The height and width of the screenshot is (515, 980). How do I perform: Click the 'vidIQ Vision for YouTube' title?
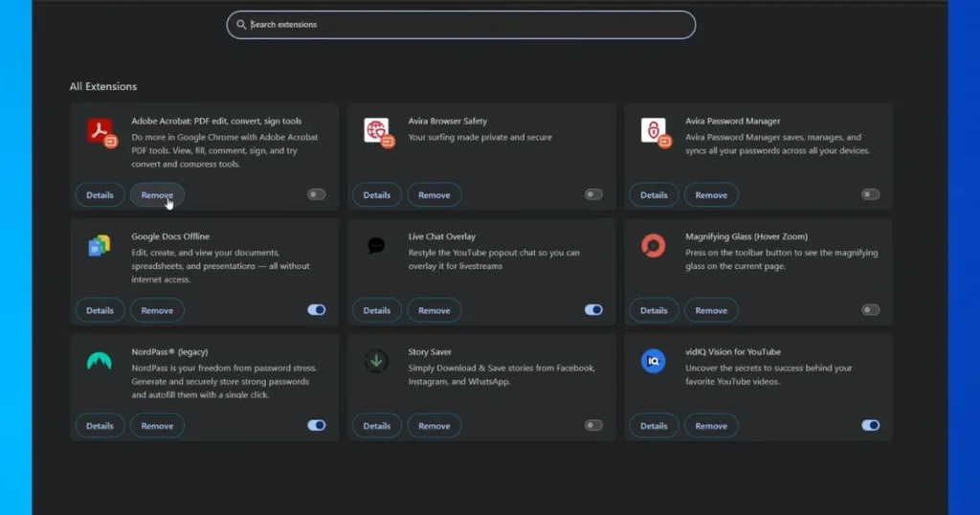tap(733, 352)
